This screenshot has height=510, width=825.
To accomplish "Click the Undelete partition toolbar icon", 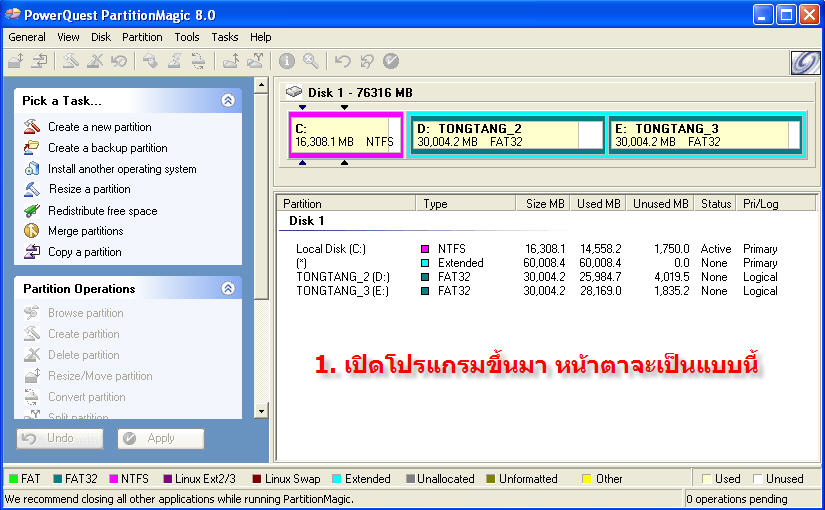I will pos(119,62).
